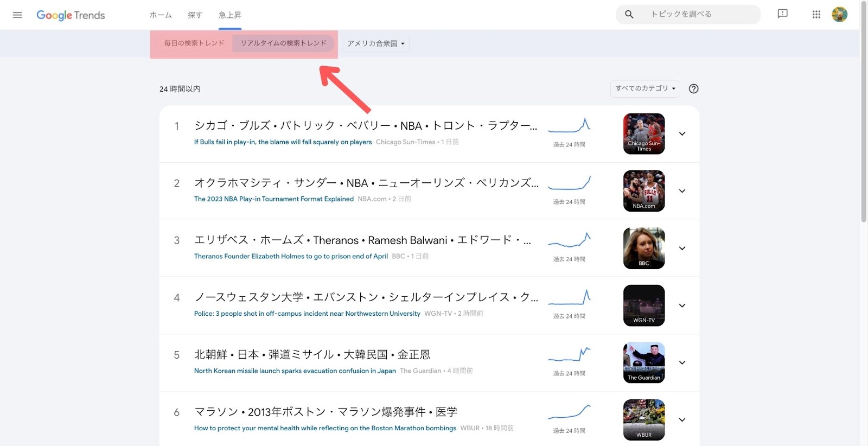
Task: Open the Google apps grid
Action: 816,15
